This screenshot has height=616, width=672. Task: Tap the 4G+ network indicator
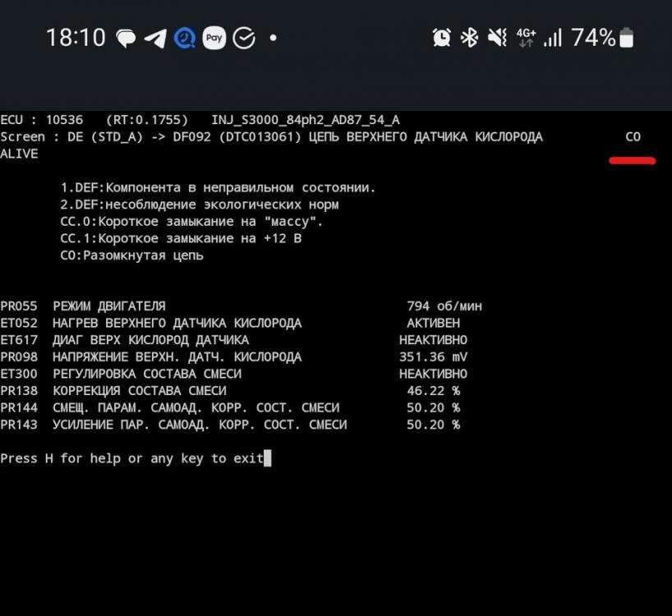tap(526, 37)
